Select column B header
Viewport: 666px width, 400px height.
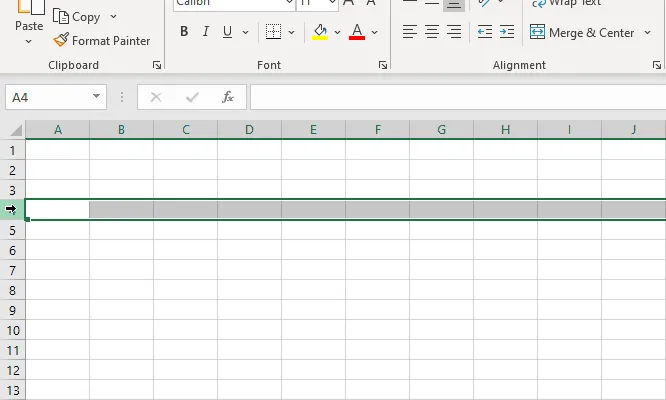121,130
